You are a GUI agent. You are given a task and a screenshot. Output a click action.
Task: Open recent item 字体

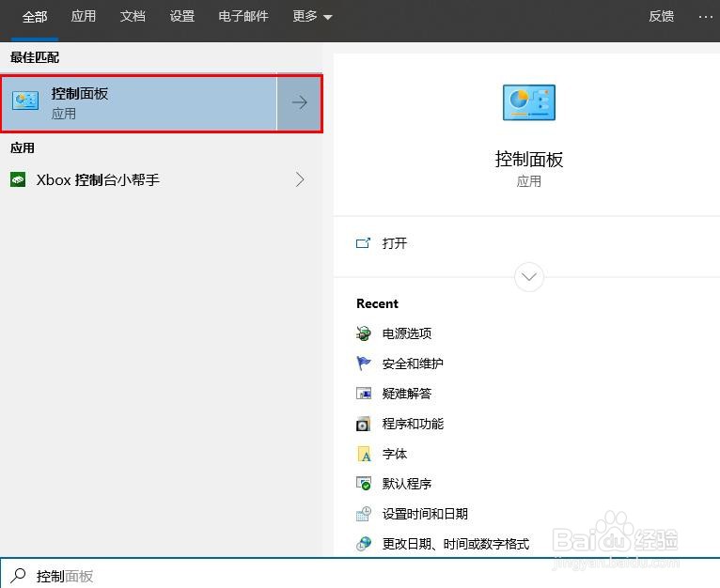coord(395,454)
